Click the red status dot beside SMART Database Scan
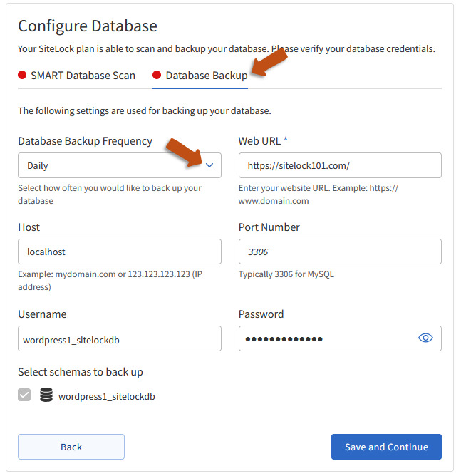 [x=22, y=75]
